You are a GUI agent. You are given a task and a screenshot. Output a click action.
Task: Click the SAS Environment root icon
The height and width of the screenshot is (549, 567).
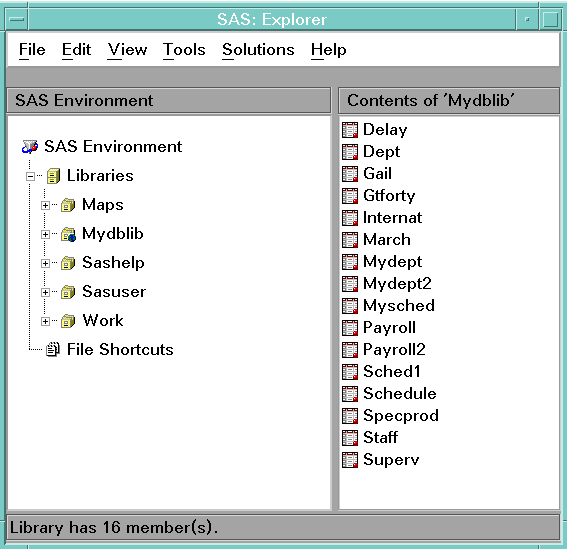coord(30,146)
